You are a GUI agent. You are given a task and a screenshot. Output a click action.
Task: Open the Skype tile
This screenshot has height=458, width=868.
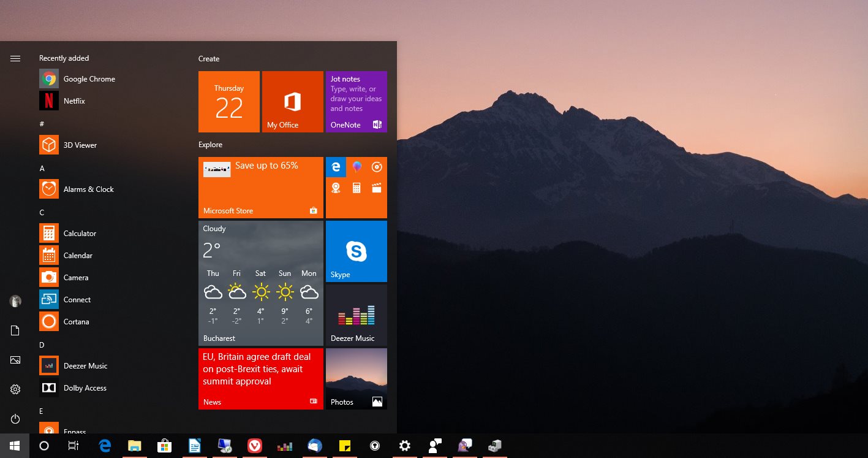tap(357, 251)
